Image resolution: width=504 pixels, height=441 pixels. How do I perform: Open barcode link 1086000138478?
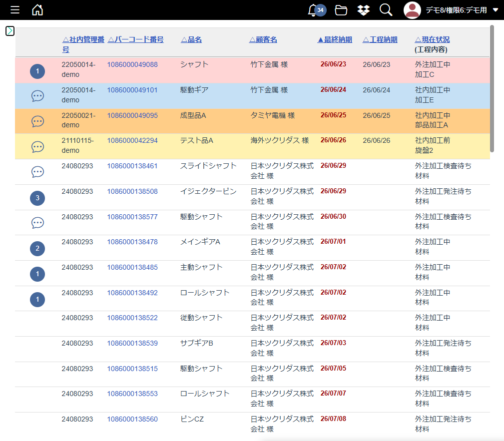click(x=132, y=242)
